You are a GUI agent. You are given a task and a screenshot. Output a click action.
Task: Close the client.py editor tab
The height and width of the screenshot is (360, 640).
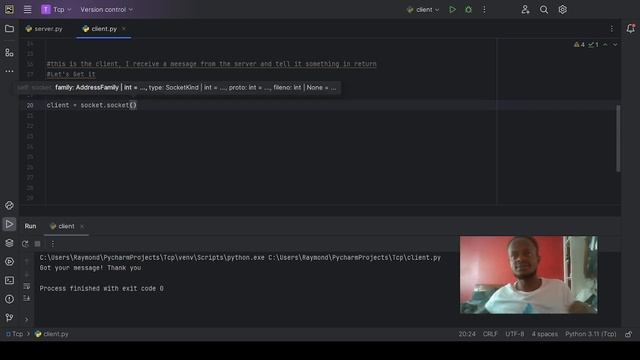tap(124, 29)
